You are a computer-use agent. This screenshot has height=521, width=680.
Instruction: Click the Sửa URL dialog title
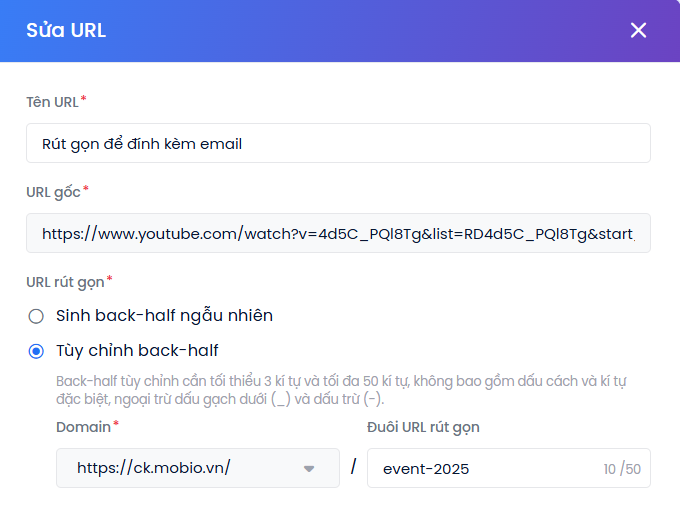coord(66,30)
